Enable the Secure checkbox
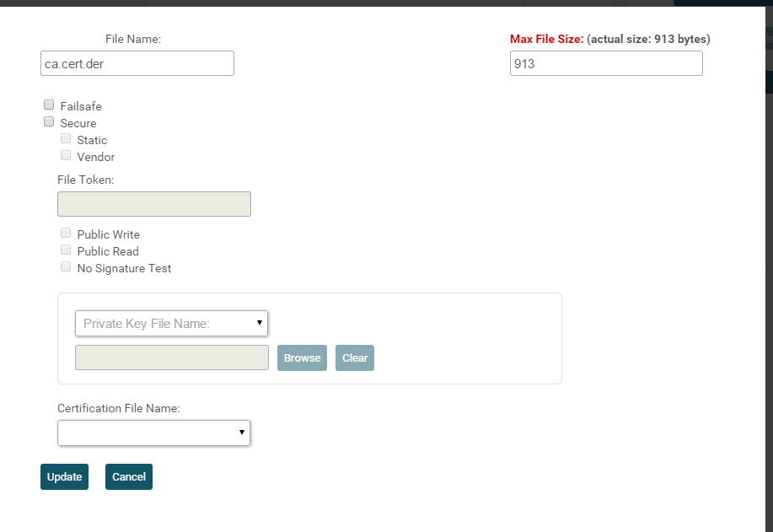 [49, 121]
